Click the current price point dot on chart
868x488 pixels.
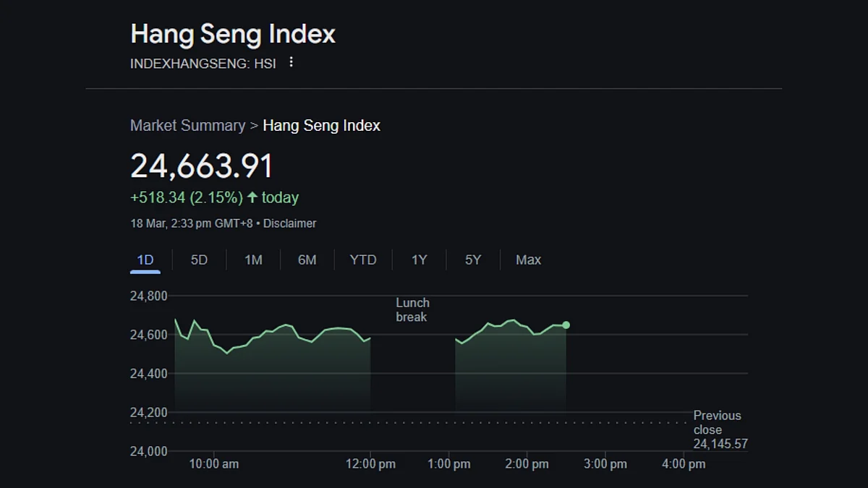coord(566,325)
